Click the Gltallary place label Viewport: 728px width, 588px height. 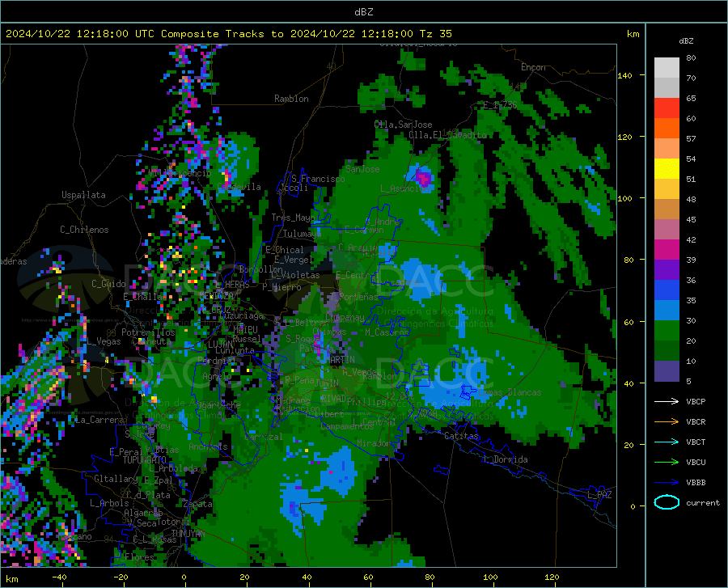[116, 479]
